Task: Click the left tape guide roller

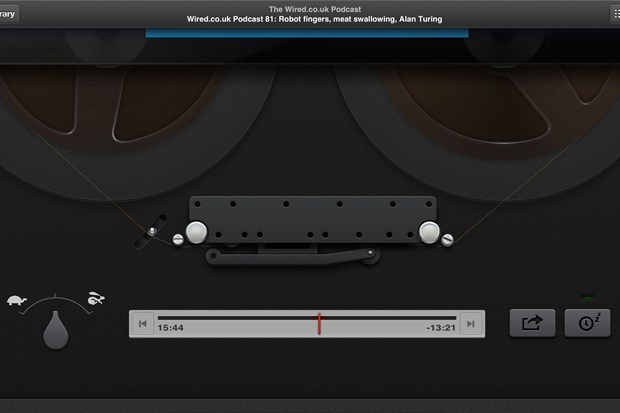Action: pyautogui.click(x=196, y=232)
